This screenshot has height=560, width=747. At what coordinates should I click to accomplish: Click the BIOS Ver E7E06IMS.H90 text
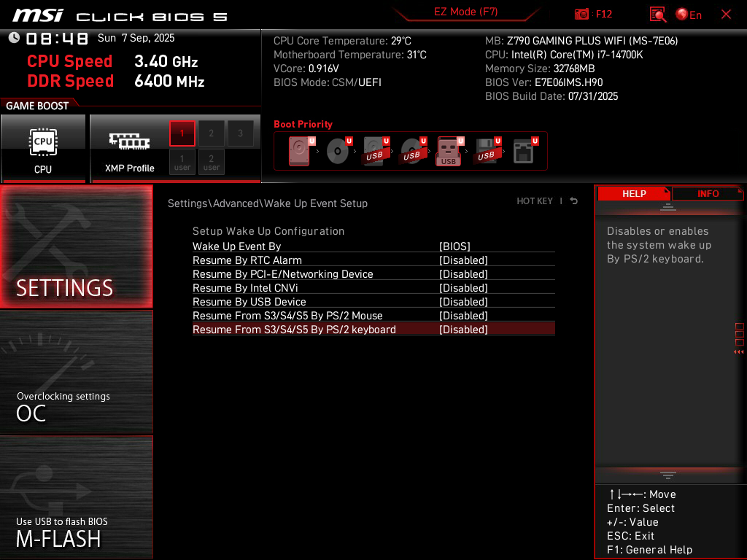[x=543, y=82]
